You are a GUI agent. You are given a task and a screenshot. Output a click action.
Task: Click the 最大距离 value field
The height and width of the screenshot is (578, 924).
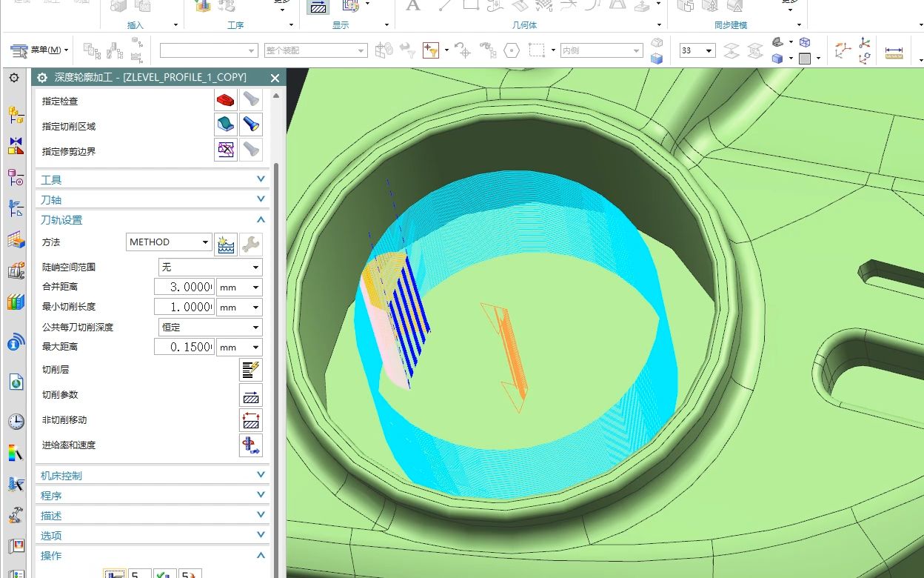184,347
